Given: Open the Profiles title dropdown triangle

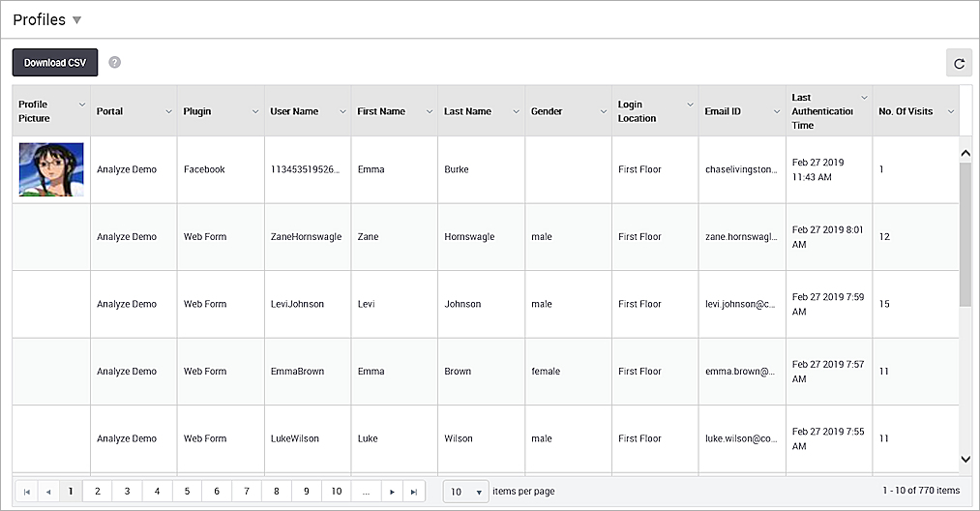Looking at the screenshot, I should 76,20.
